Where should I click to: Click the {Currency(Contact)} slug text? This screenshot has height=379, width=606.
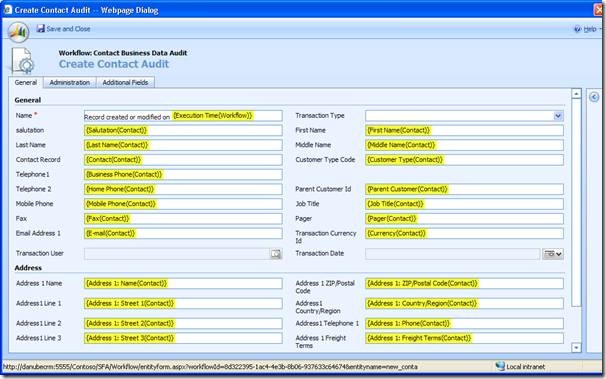click(396, 233)
